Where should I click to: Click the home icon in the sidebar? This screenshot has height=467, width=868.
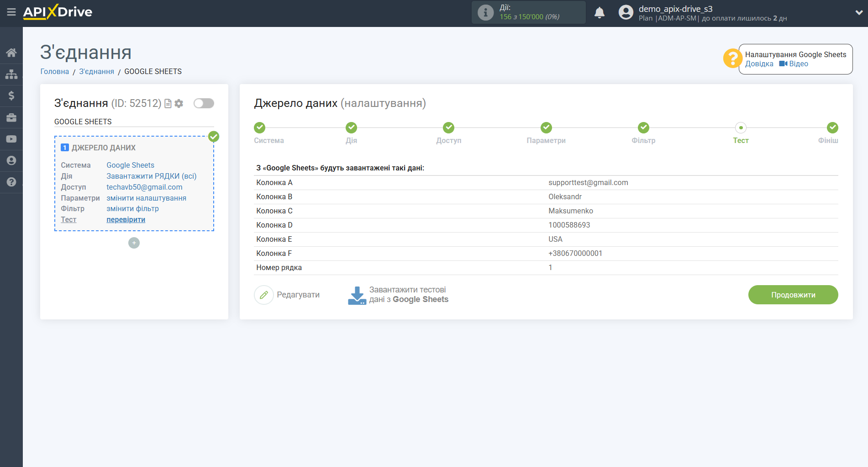point(11,53)
